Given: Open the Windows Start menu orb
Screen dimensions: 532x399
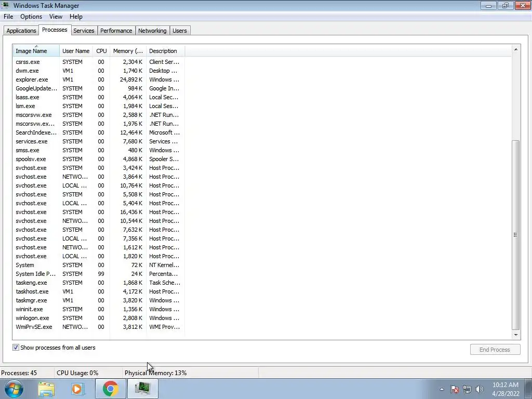Looking at the screenshot, I should [x=14, y=389].
